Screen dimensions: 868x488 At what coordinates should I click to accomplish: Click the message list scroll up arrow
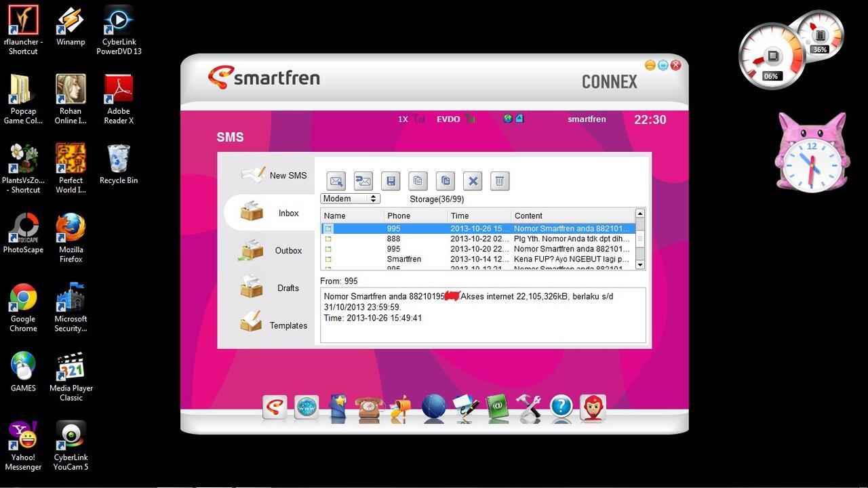[639, 214]
